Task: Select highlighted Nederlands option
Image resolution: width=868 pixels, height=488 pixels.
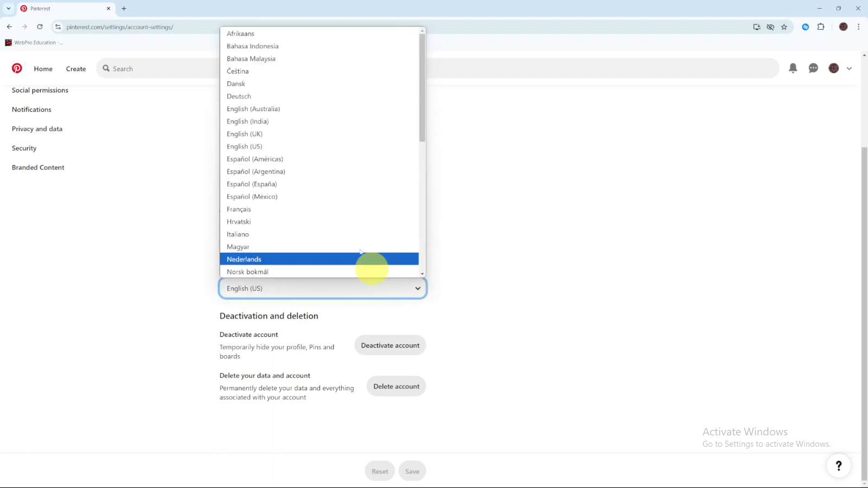Action: pyautogui.click(x=319, y=259)
